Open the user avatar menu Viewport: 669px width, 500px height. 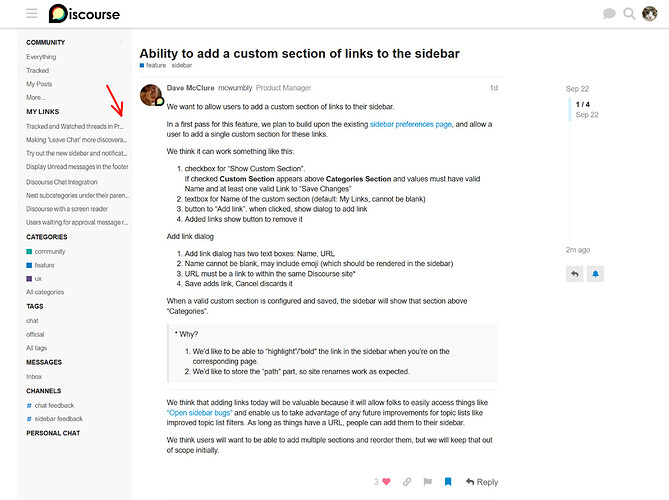(x=649, y=14)
